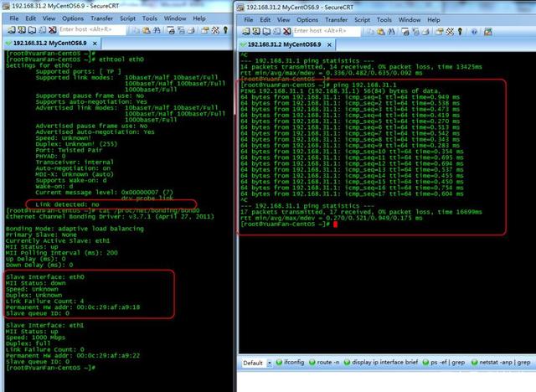Expand the Default button bar dropdown
536x392 pixels.
coord(270,363)
